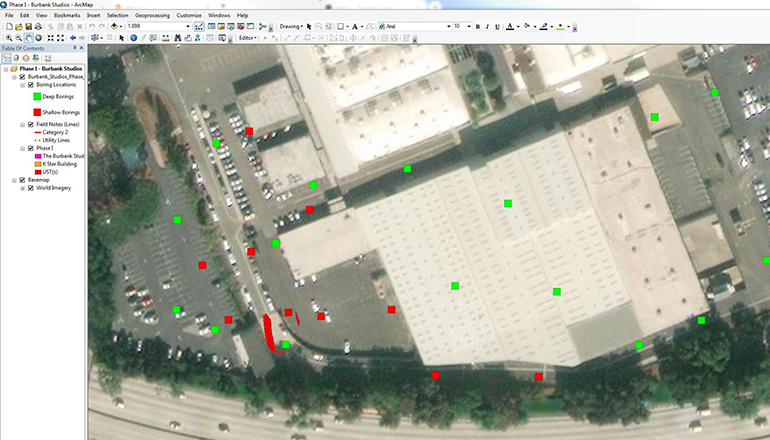Image resolution: width=770 pixels, height=440 pixels.
Task: Toggle the Phase I layer checkbox
Action: [31, 148]
